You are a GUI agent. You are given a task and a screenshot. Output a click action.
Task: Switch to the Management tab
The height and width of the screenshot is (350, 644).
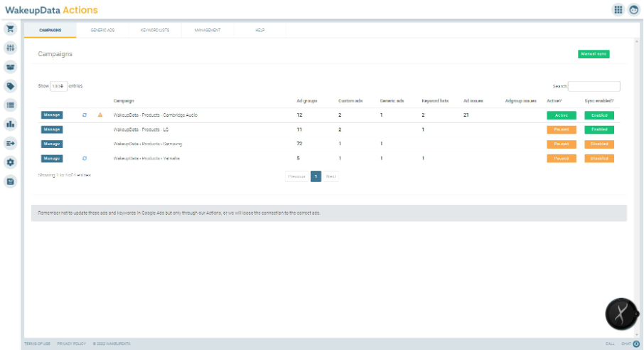[208, 30]
